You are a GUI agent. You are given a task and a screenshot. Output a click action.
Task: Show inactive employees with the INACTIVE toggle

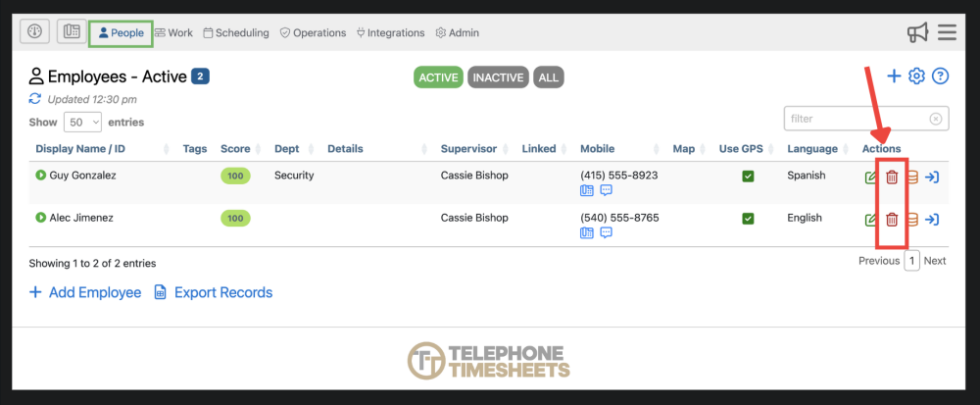click(x=498, y=77)
